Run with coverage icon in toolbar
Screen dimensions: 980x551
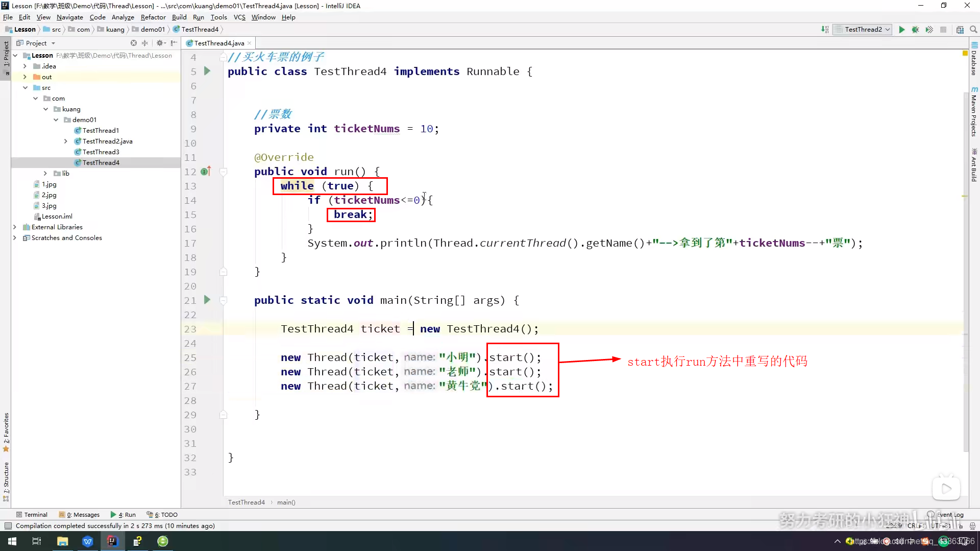pos(929,30)
